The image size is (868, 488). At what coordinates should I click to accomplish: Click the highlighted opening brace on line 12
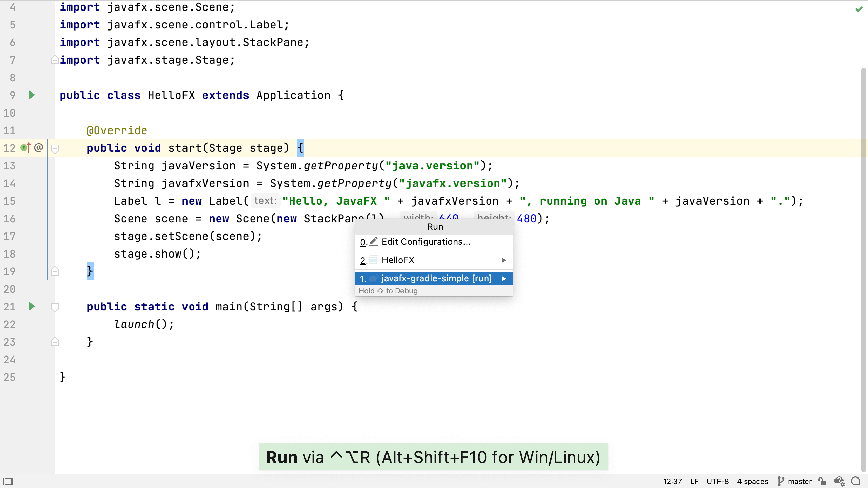300,148
